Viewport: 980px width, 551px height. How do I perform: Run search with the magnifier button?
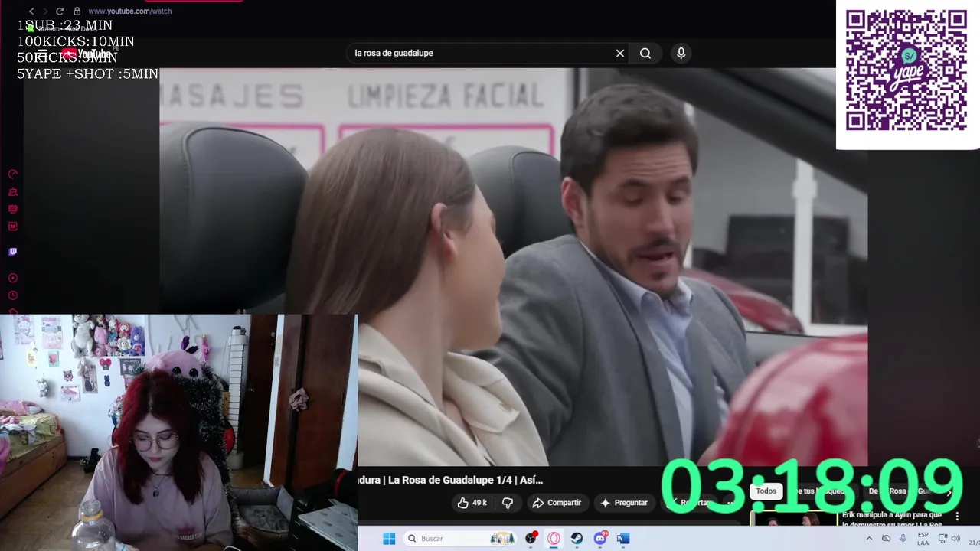tap(645, 53)
